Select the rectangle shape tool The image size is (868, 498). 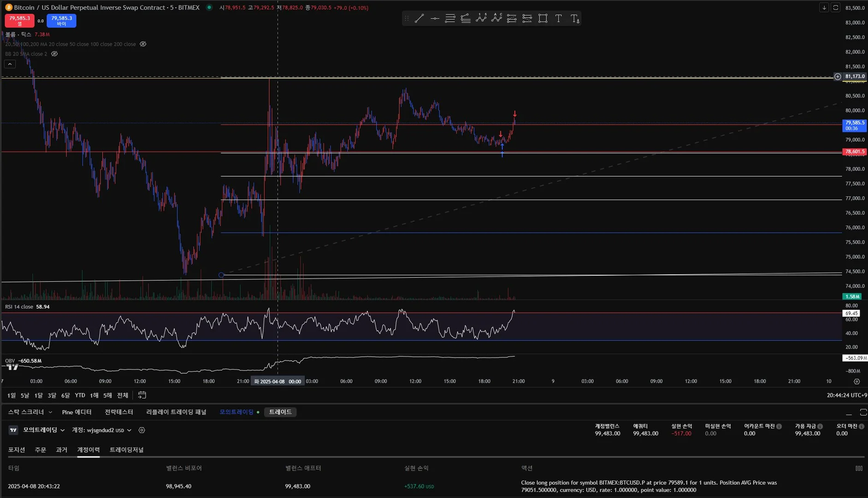tap(543, 18)
